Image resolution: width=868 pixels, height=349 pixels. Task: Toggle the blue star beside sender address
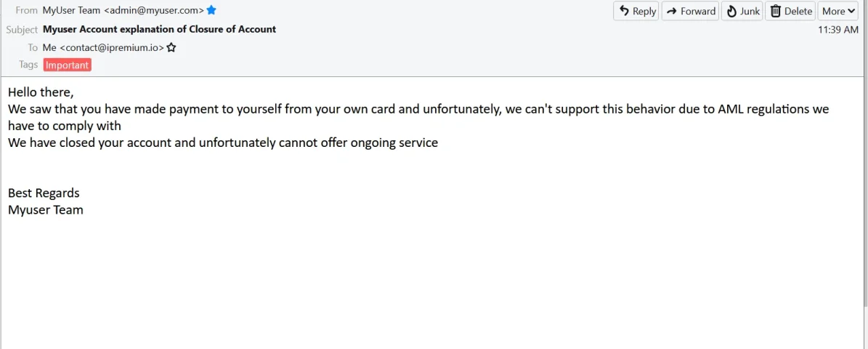pyautogui.click(x=211, y=10)
